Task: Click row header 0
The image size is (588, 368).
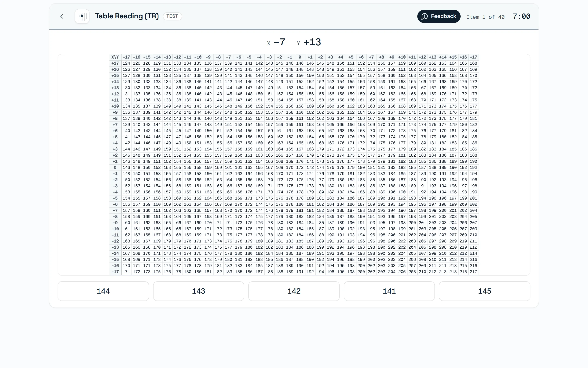Action: 115,168
